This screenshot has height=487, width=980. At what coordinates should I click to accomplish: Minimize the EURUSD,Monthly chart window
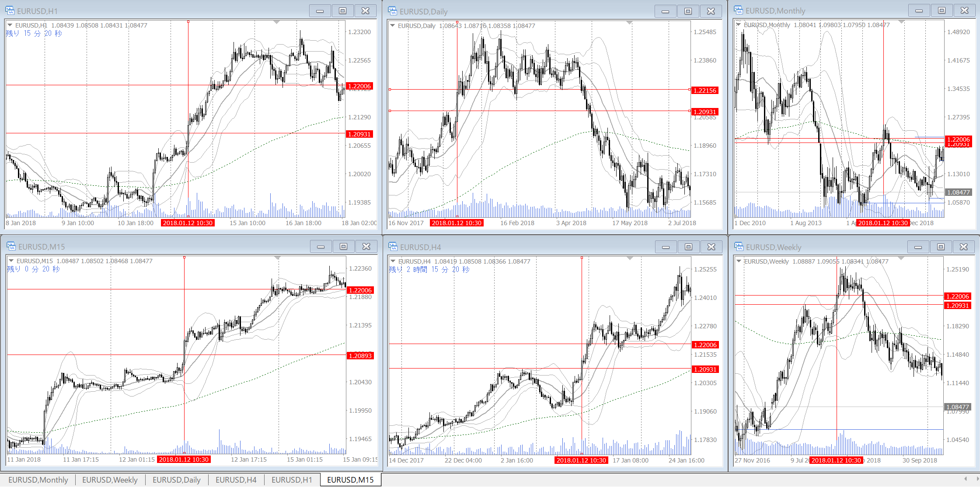tap(919, 10)
